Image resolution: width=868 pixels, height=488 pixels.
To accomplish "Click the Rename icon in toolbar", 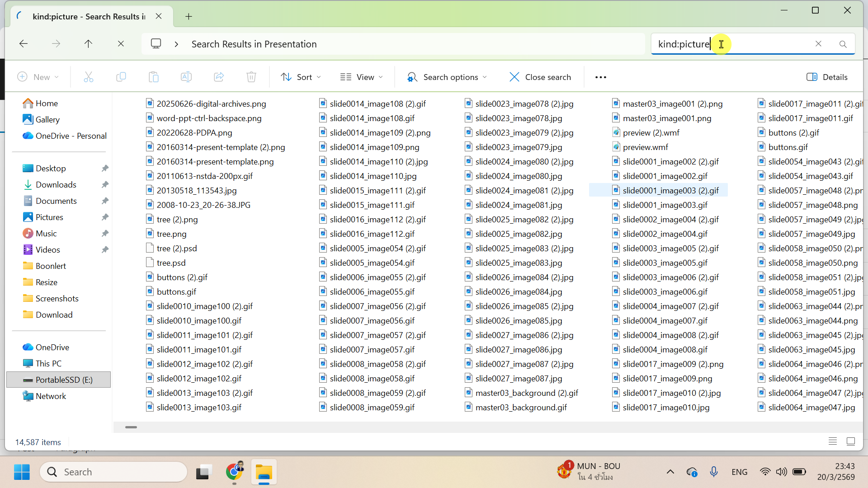I will [x=186, y=77].
